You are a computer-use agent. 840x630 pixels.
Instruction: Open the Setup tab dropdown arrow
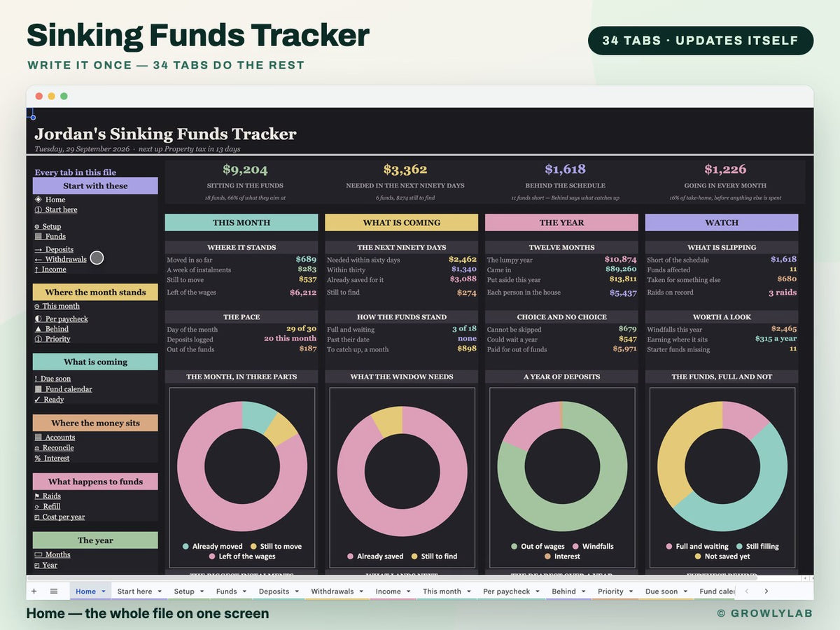(202, 591)
